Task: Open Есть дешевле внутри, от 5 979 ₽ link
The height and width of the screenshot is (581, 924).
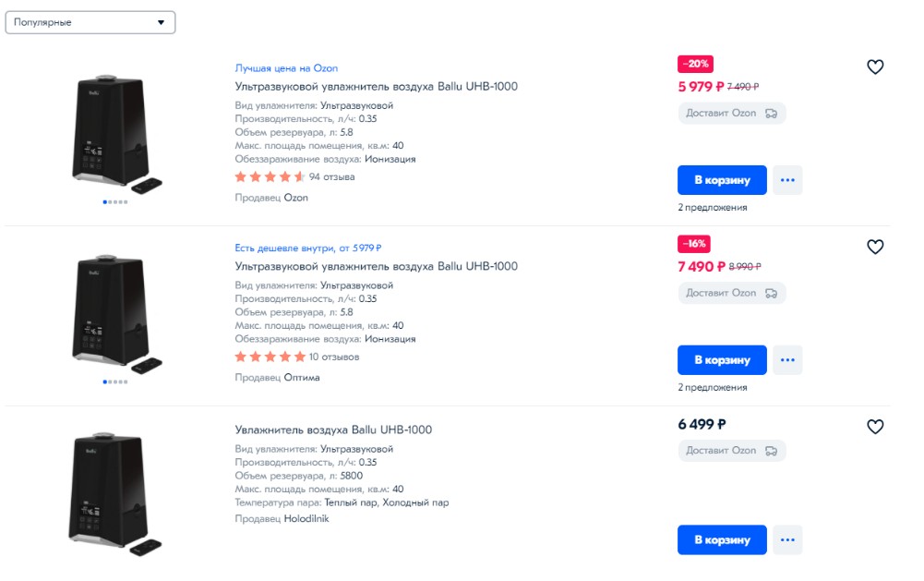Action: point(308,248)
